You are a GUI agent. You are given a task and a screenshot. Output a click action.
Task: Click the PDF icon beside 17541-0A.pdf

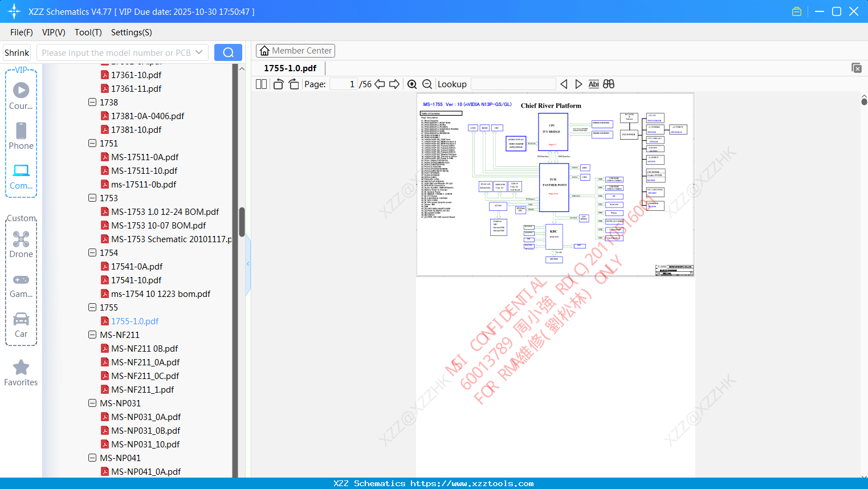[105, 266]
